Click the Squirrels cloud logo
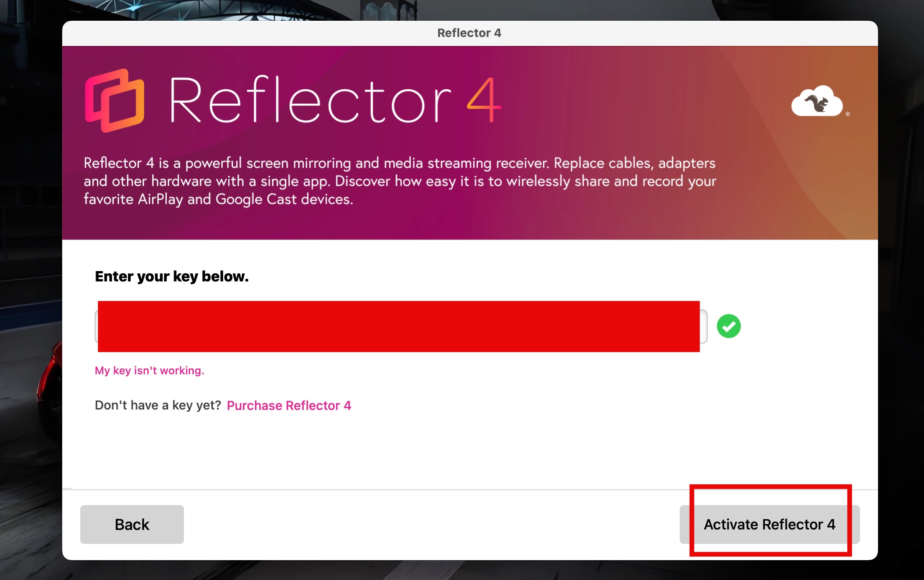 click(817, 101)
